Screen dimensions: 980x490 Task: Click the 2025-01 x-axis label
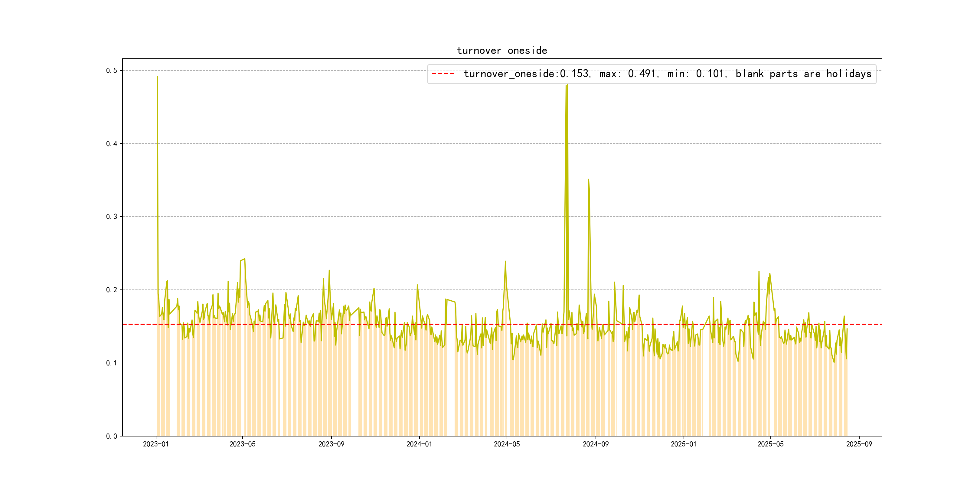[683, 444]
